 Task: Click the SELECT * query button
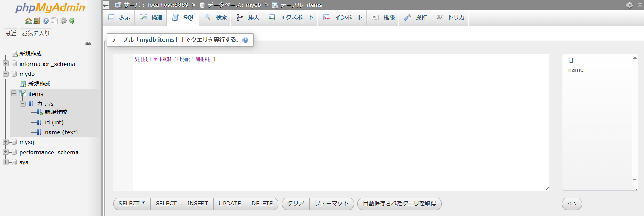(132, 204)
